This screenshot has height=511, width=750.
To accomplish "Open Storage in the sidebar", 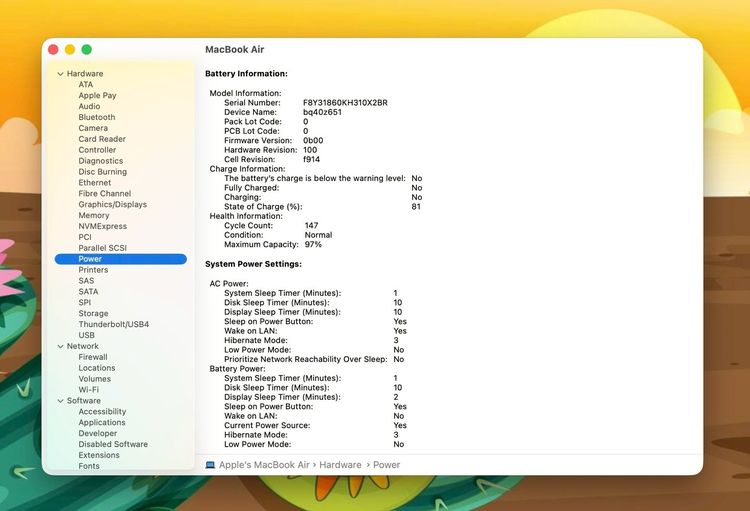I will (x=93, y=313).
